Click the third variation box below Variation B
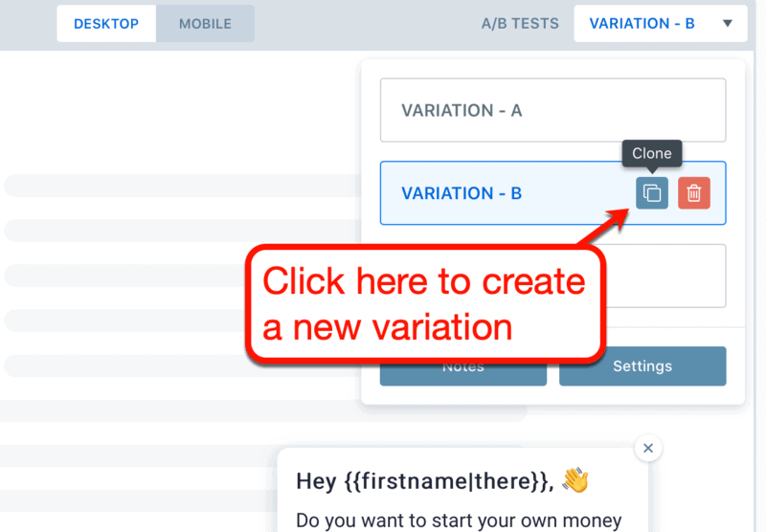Screen dimensions: 766x532 (670, 276)
